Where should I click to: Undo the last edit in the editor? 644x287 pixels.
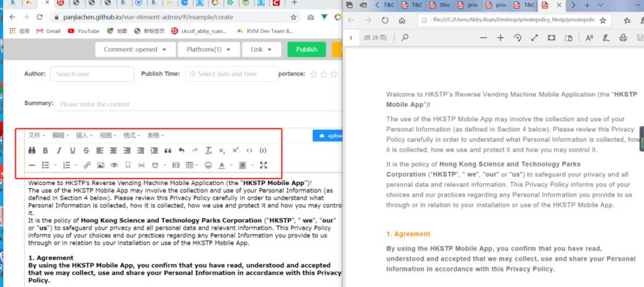tap(181, 151)
